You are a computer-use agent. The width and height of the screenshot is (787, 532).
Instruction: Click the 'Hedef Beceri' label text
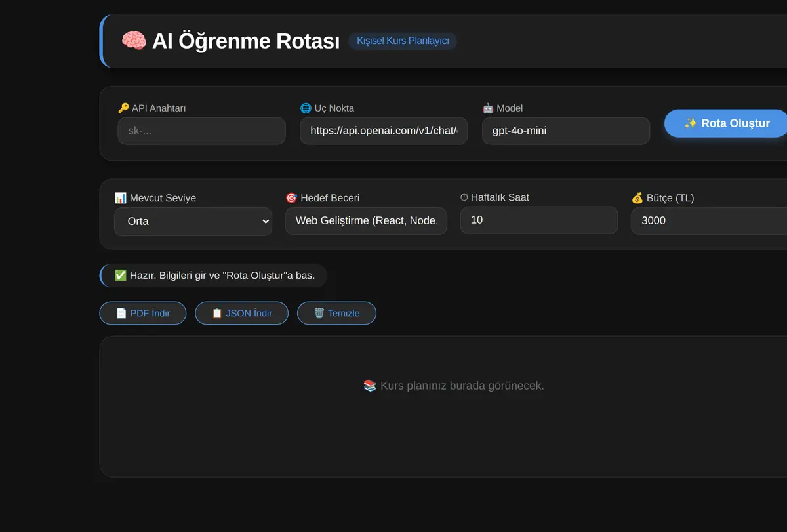click(x=330, y=197)
